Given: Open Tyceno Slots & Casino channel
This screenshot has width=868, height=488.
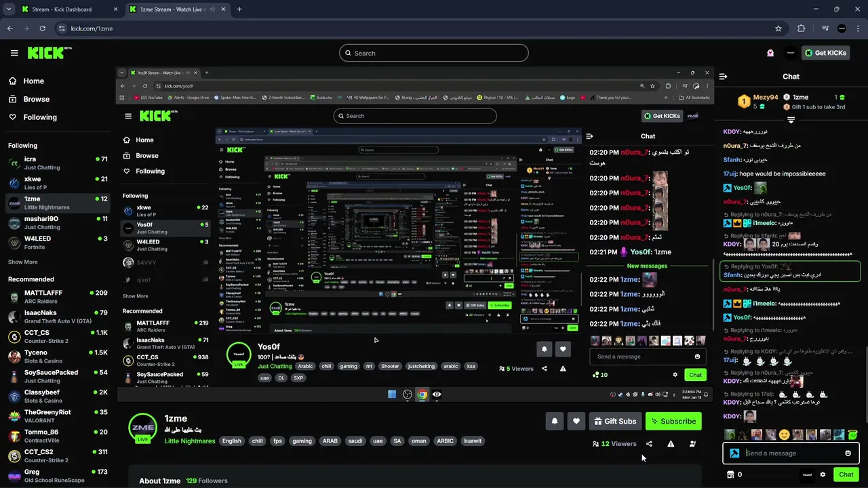Looking at the screenshot, I should coord(58,357).
